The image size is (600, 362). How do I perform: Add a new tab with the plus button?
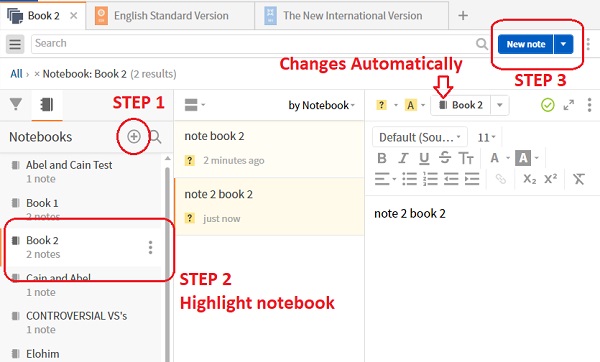[x=463, y=16]
